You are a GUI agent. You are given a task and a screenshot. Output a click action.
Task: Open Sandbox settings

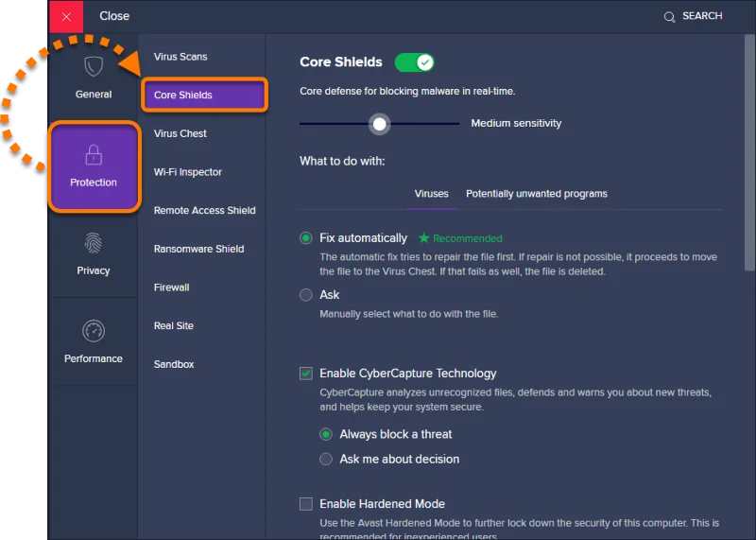174,364
